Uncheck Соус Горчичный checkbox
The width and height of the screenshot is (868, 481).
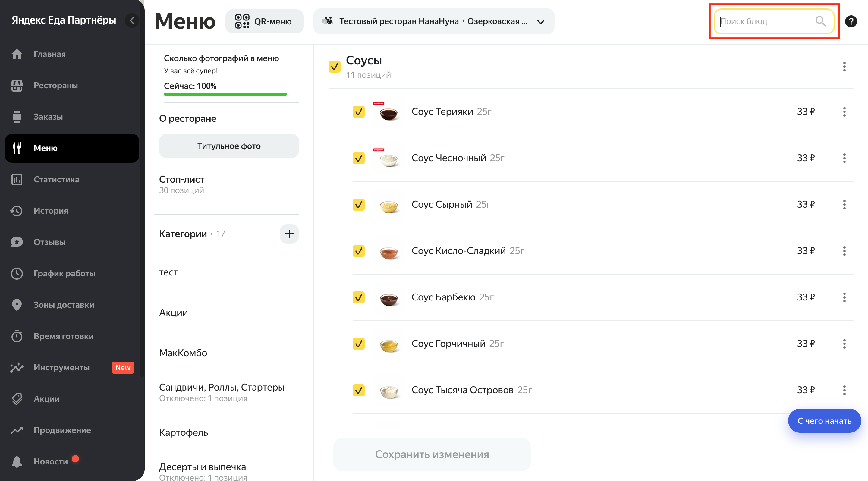point(359,344)
